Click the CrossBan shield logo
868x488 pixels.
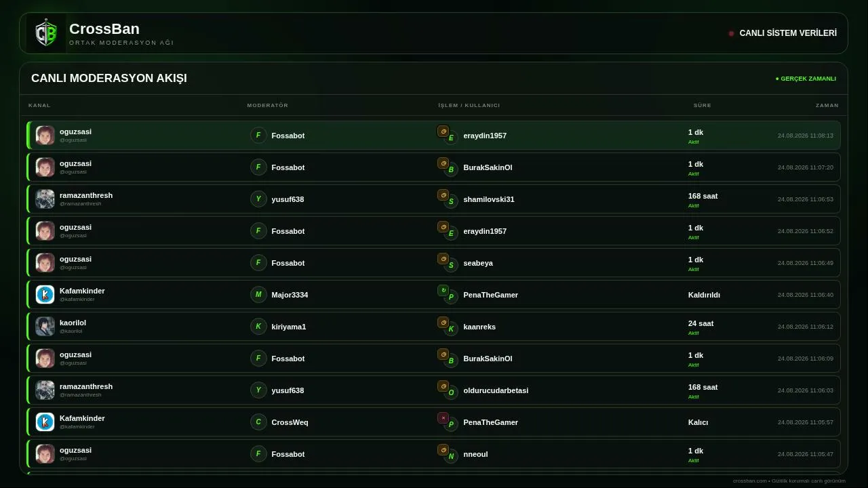[x=46, y=33]
